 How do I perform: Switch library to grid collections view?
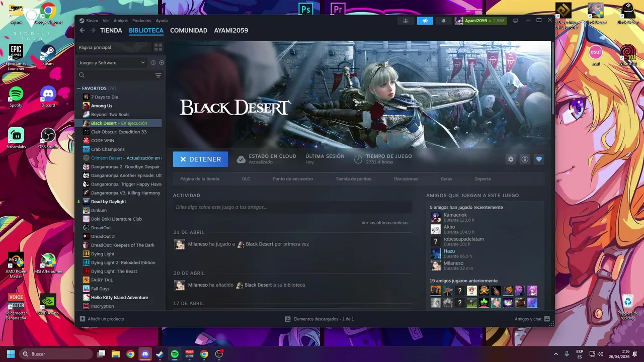click(x=158, y=47)
